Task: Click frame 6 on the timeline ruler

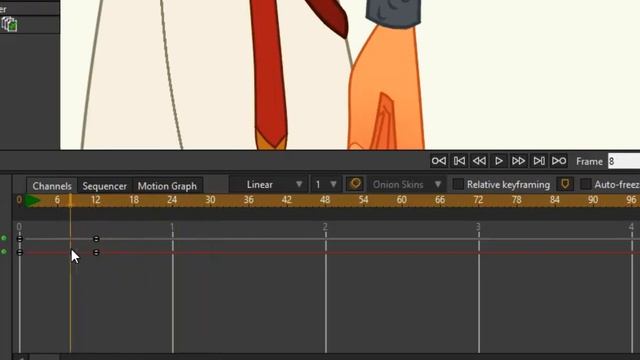Action: point(57,200)
